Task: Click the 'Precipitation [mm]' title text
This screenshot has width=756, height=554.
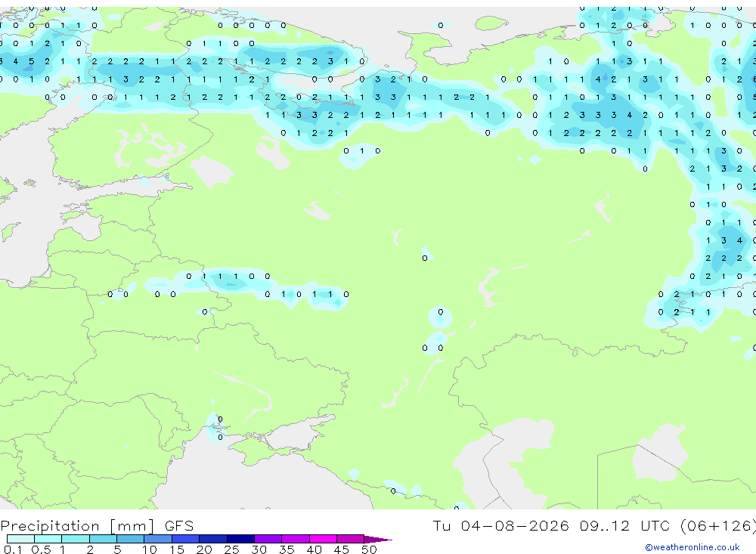Action: (x=77, y=525)
